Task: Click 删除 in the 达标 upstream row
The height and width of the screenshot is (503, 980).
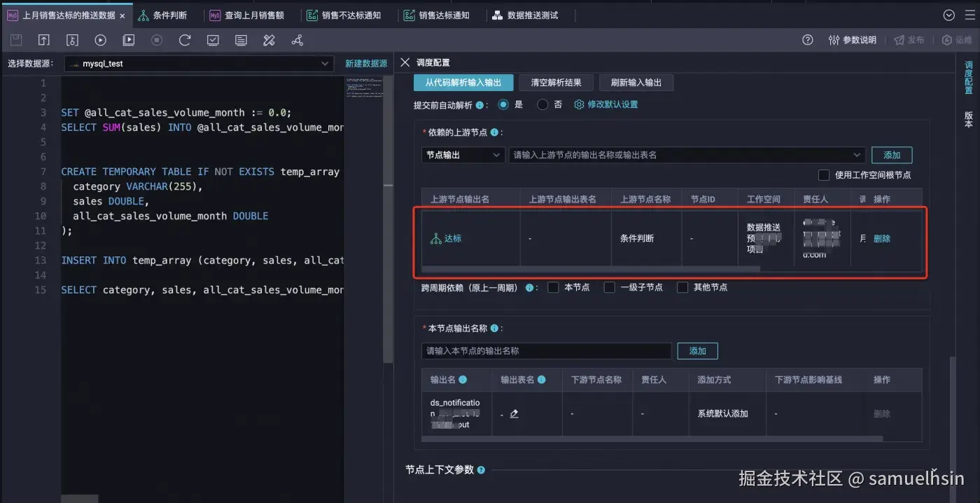Action: tap(882, 239)
